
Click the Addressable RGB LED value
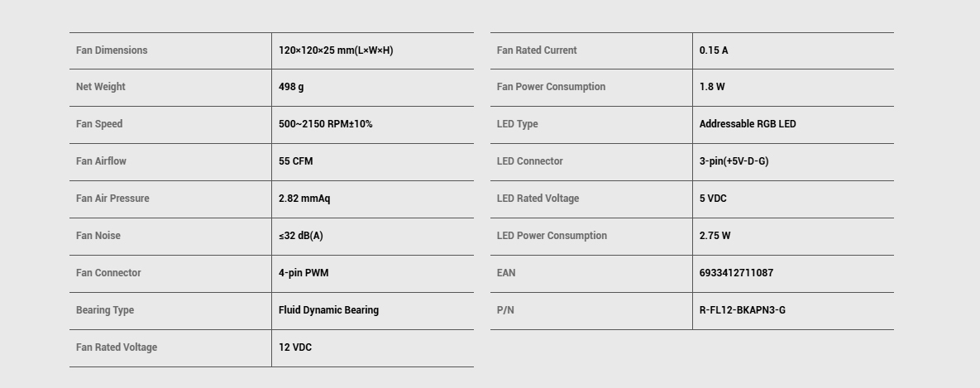(x=748, y=124)
